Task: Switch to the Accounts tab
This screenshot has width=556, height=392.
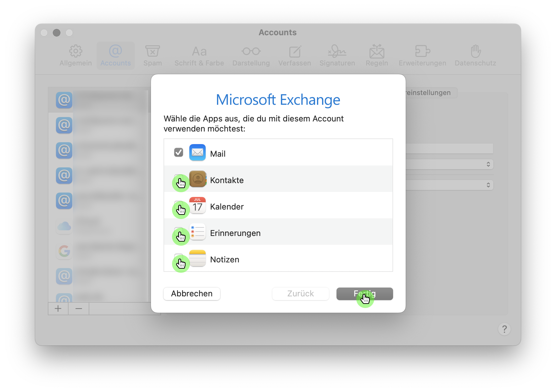Action: pos(115,56)
